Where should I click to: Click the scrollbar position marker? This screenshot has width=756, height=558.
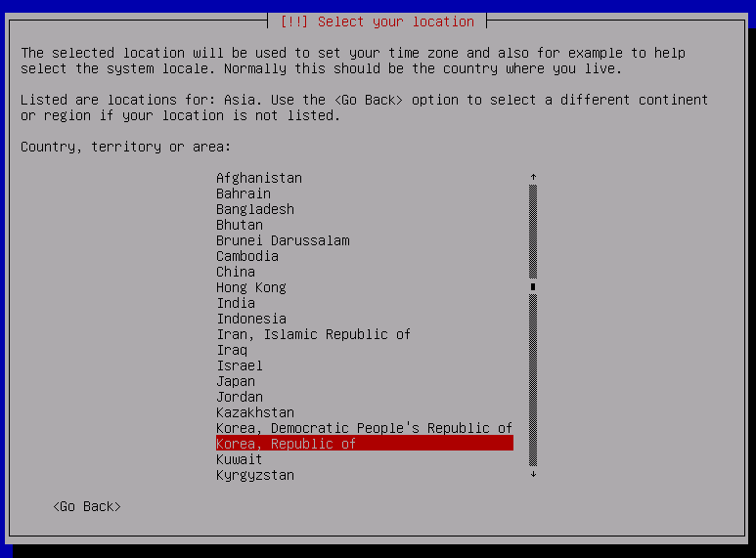[533, 286]
